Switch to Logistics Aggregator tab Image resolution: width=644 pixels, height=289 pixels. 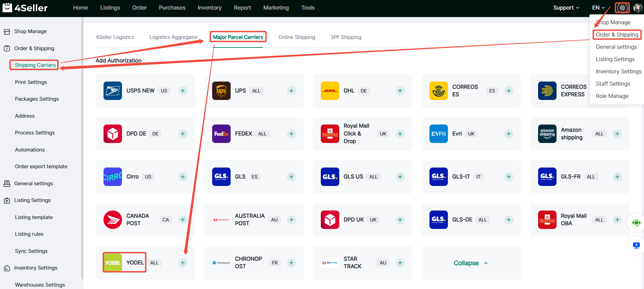174,37
